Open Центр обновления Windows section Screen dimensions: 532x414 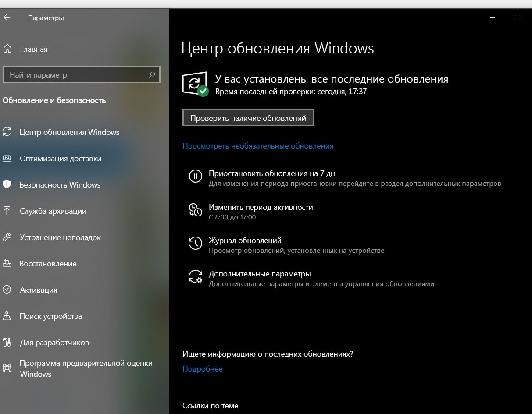point(69,132)
